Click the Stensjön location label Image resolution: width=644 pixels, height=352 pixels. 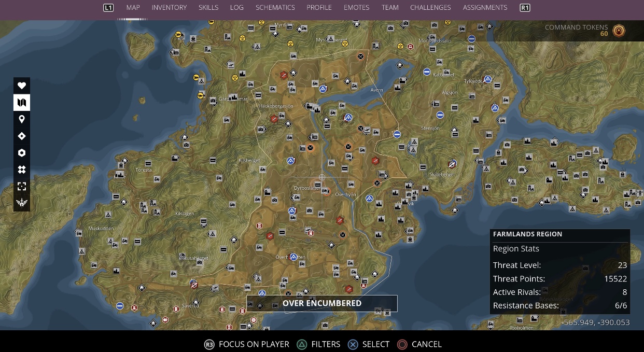click(x=430, y=128)
